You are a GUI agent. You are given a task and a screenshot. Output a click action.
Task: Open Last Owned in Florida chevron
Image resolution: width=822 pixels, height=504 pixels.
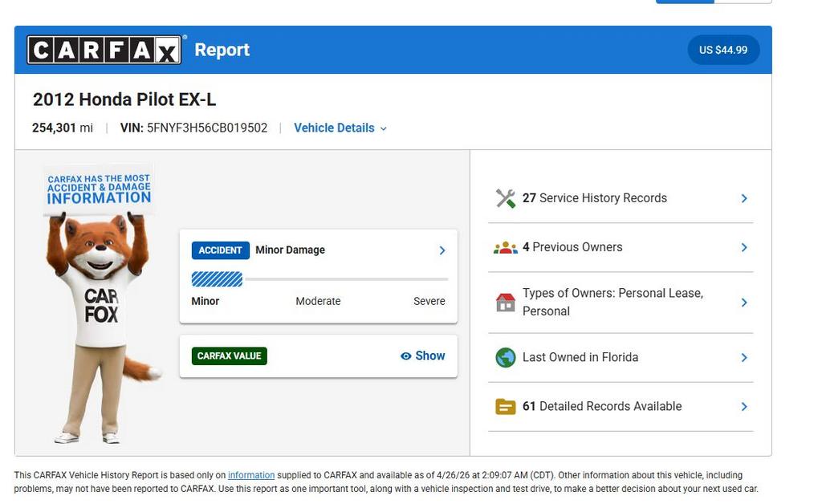pyautogui.click(x=744, y=357)
